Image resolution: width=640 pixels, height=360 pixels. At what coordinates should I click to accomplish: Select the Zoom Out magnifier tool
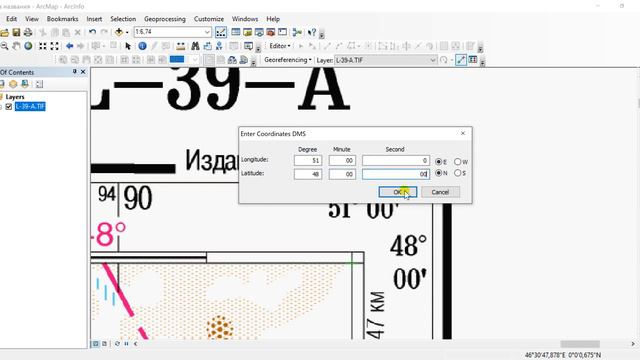(4, 46)
